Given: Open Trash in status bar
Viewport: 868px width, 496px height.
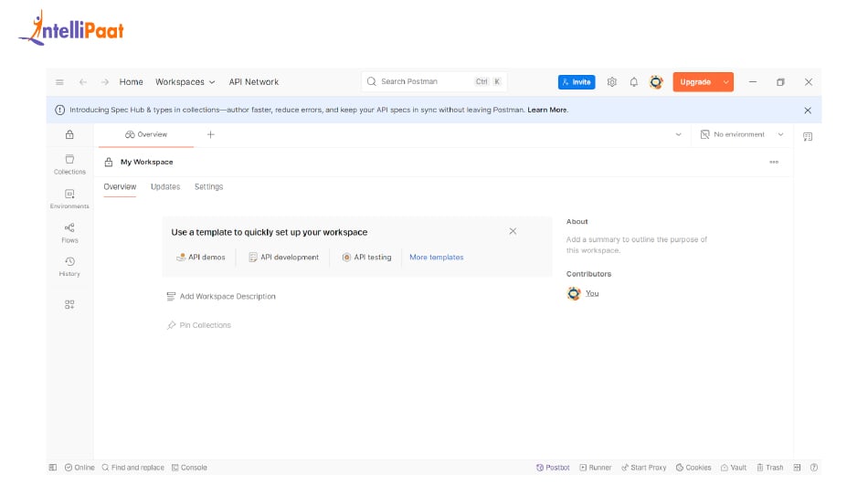Looking at the screenshot, I should click(770, 467).
